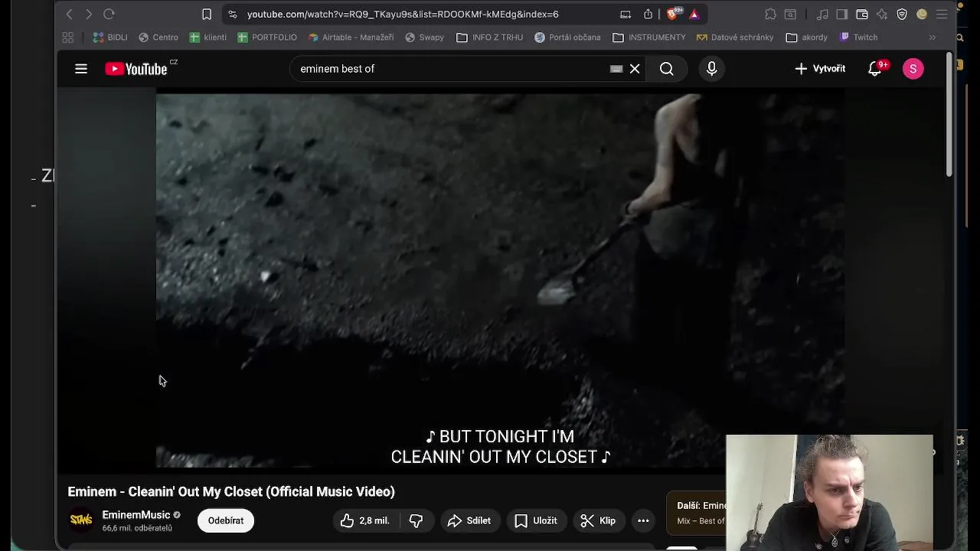The width and height of the screenshot is (980, 551).
Task: Open Leo AI sparkle icon
Action: pos(882,14)
